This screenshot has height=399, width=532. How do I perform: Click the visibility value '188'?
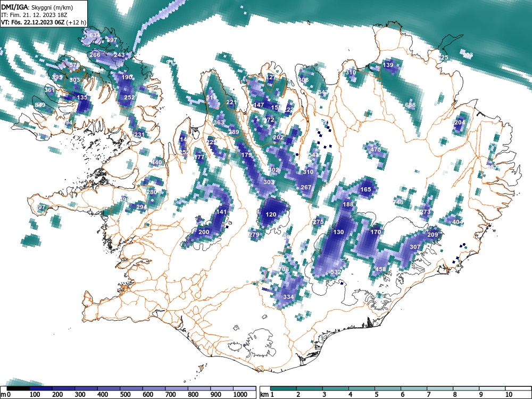[348, 204]
